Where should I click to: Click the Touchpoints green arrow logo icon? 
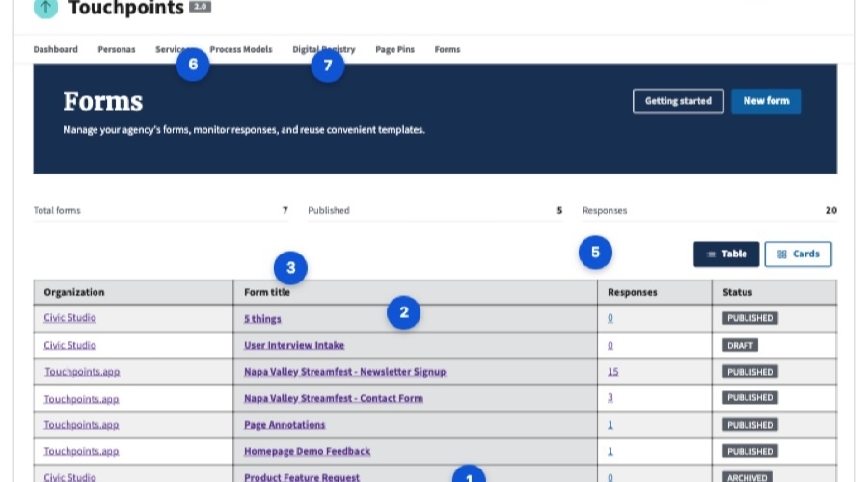[45, 8]
